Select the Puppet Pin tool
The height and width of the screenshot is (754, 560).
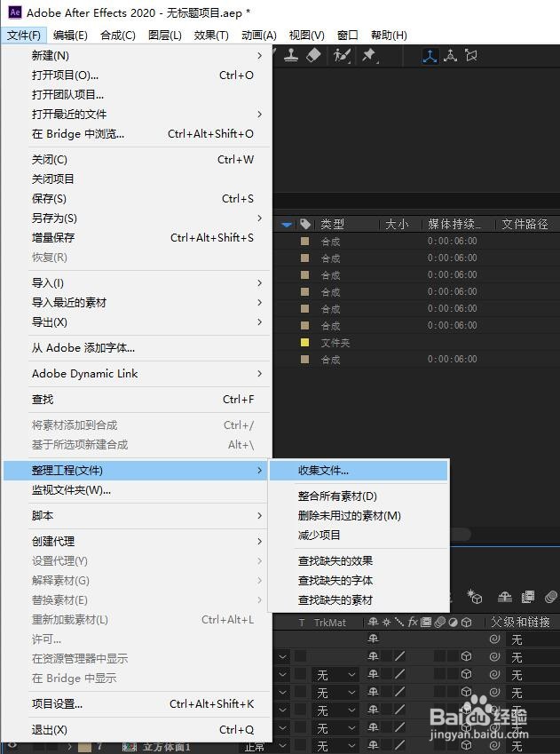point(370,56)
